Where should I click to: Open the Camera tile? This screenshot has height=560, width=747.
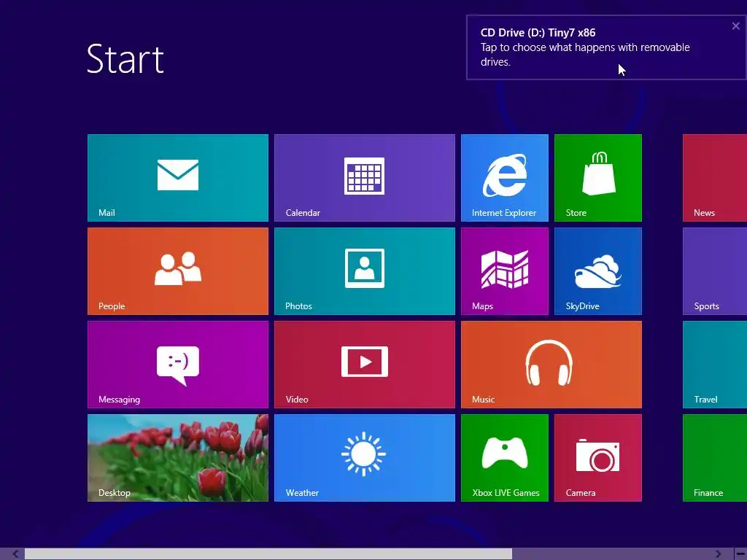pos(598,458)
